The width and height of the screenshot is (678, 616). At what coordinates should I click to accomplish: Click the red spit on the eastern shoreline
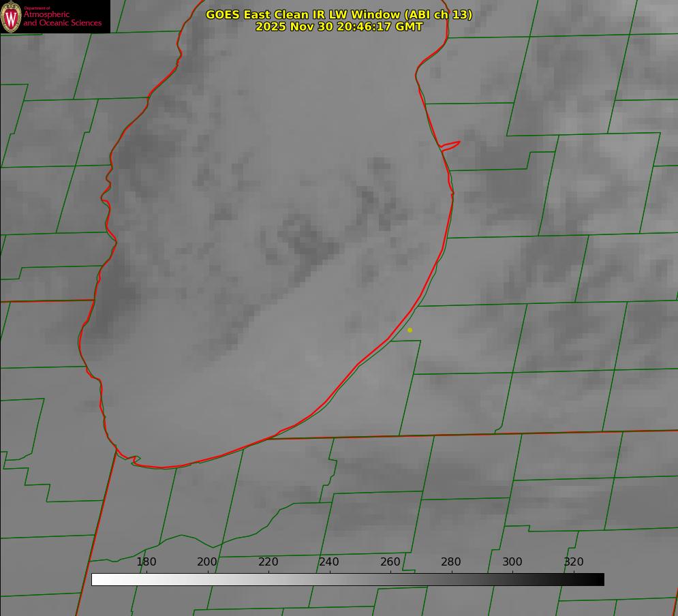point(451,145)
